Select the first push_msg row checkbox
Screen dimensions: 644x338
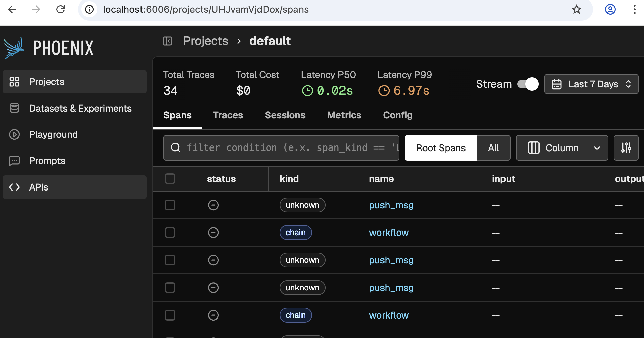(170, 205)
